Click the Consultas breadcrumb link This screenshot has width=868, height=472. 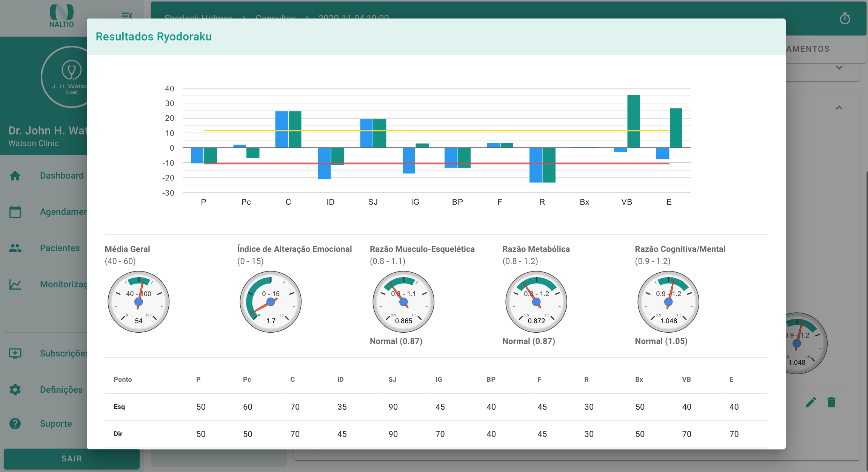(x=275, y=16)
